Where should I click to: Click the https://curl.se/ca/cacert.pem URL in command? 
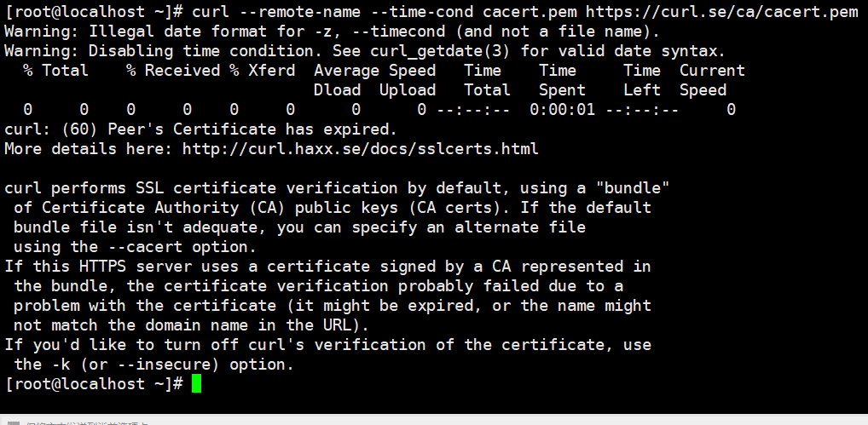pyautogui.click(x=722, y=12)
